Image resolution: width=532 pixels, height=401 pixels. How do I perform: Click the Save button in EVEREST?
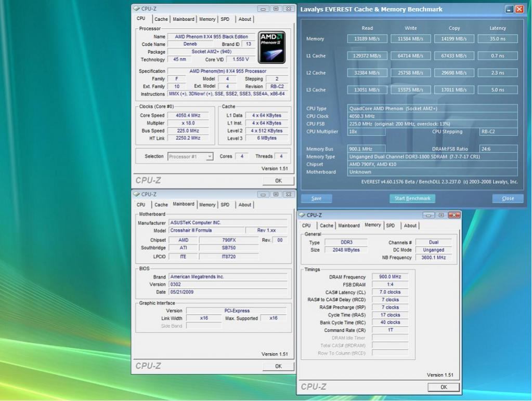(x=316, y=198)
